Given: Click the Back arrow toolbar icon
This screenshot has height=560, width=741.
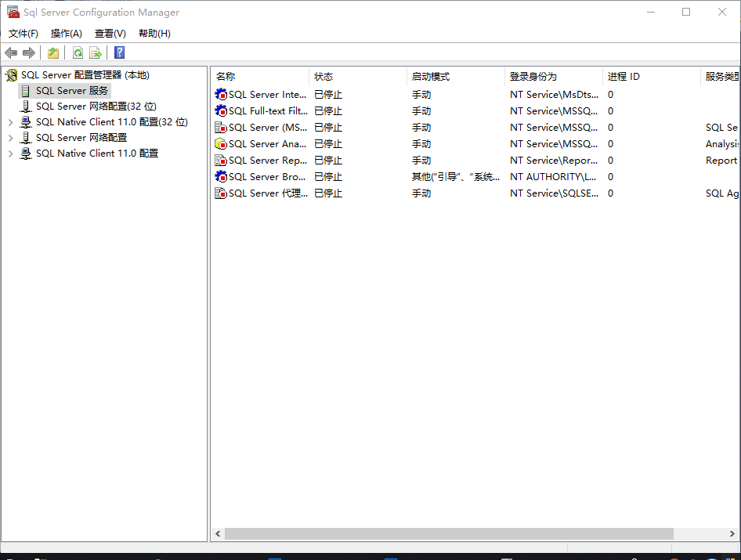Looking at the screenshot, I should (x=11, y=53).
